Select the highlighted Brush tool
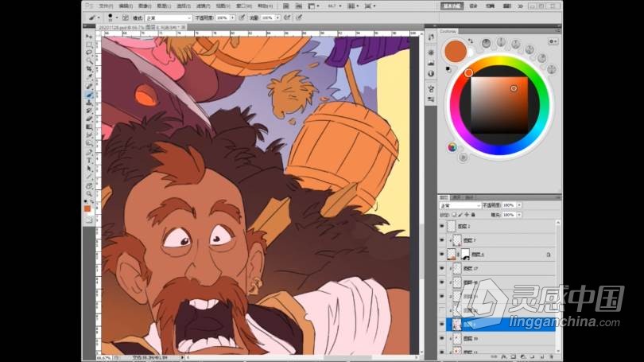Viewport: 644px width, 362px height. (x=89, y=95)
